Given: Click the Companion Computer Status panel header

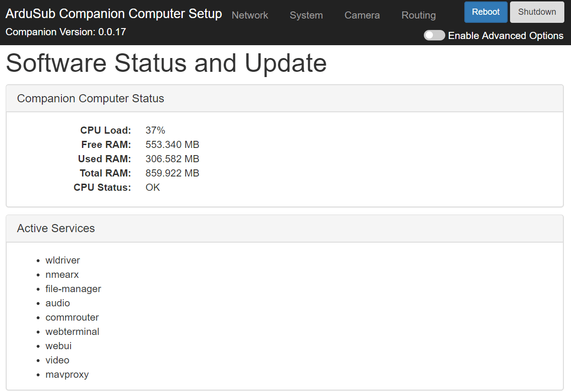Looking at the screenshot, I should coord(285,98).
